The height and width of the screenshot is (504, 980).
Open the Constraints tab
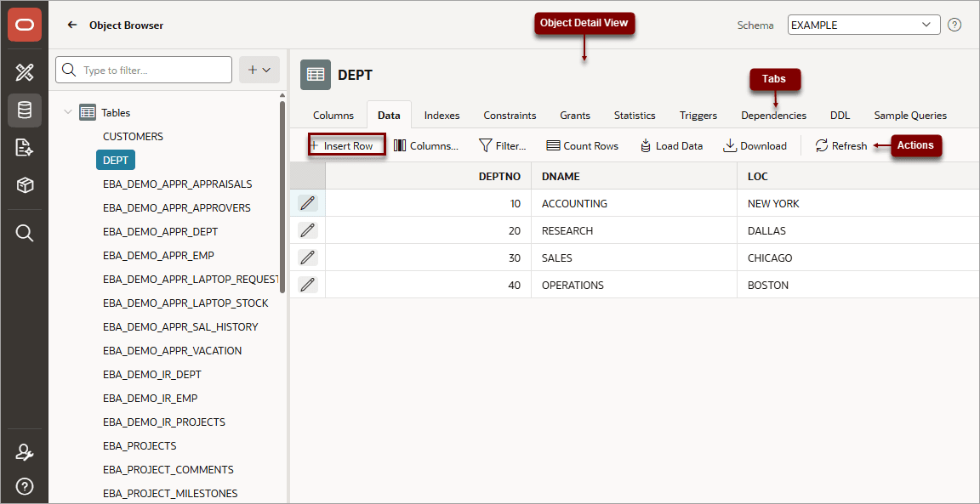510,115
